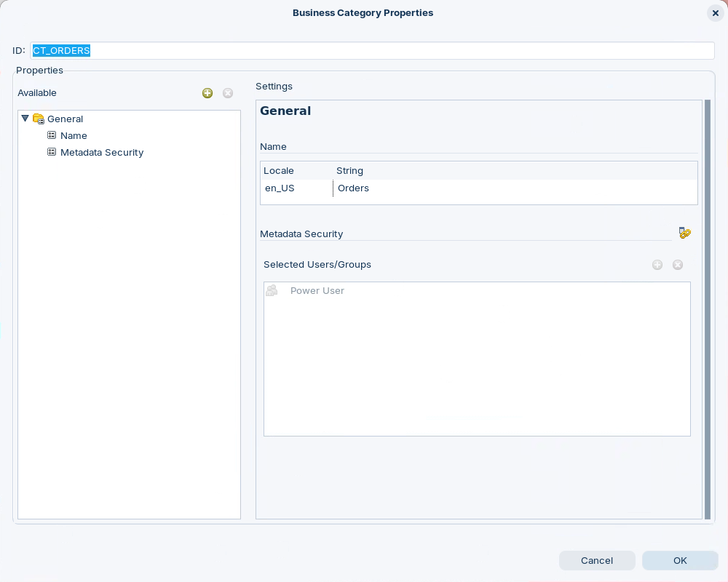This screenshot has height=582, width=728.
Task: Select the Orders string cell
Action: coord(354,188)
